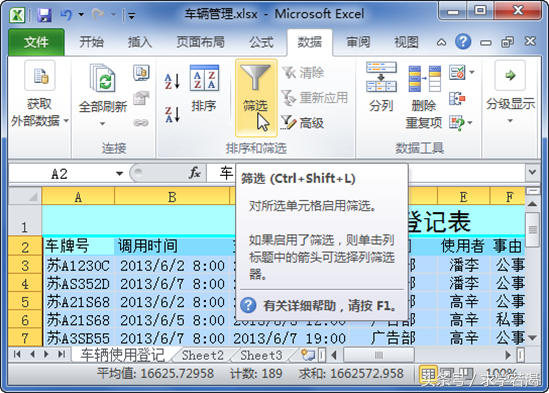Click the Normal view status bar icon
The image size is (549, 393).
428,374
